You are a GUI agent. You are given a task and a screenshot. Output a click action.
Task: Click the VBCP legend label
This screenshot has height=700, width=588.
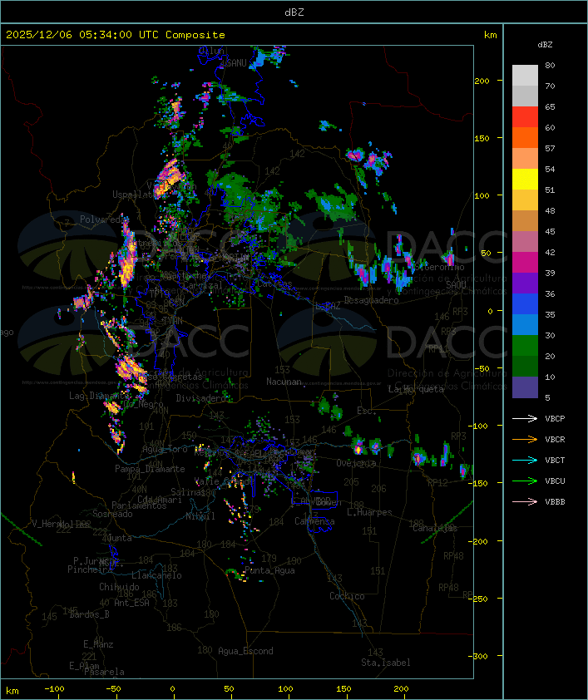[x=555, y=419]
